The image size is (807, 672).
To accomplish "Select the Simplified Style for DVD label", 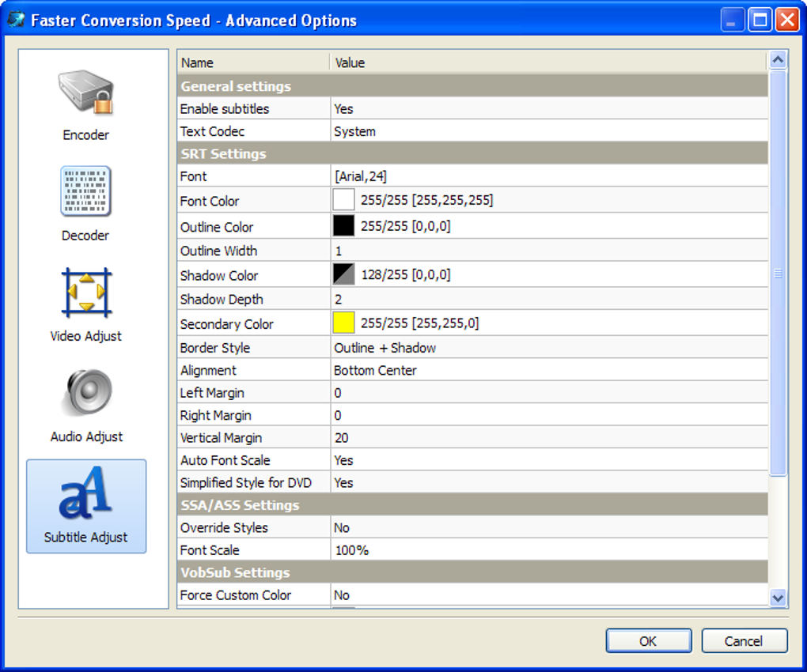I will (245, 483).
